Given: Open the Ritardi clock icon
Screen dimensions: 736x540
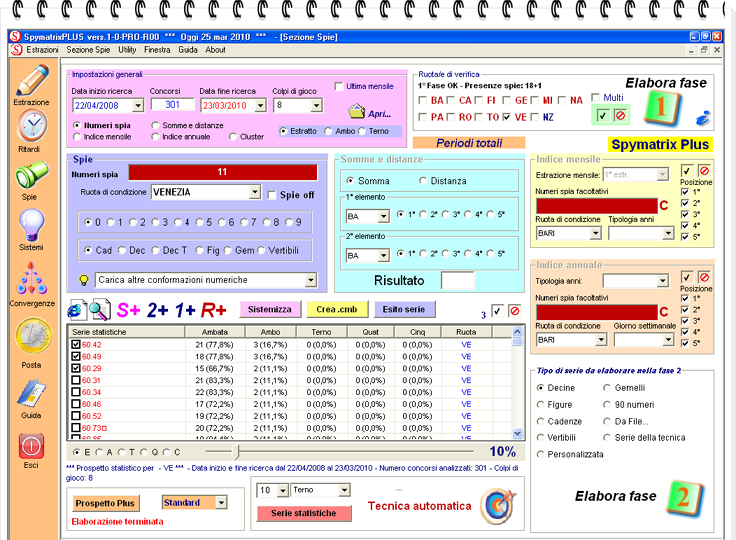Looking at the screenshot, I should pos(32,125).
